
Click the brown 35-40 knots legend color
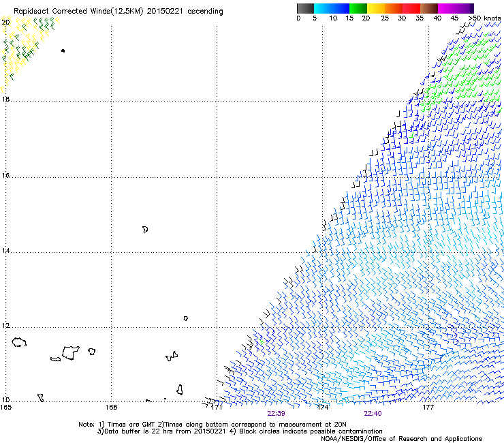[x=429, y=8]
